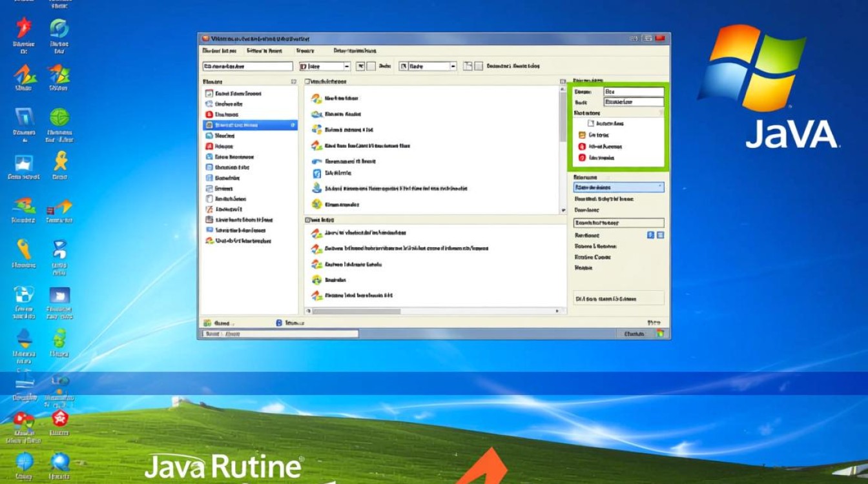Image resolution: width=868 pixels, height=484 pixels.
Task: Toggle the checkbox after the first toolbar dropdown
Action: coord(360,66)
